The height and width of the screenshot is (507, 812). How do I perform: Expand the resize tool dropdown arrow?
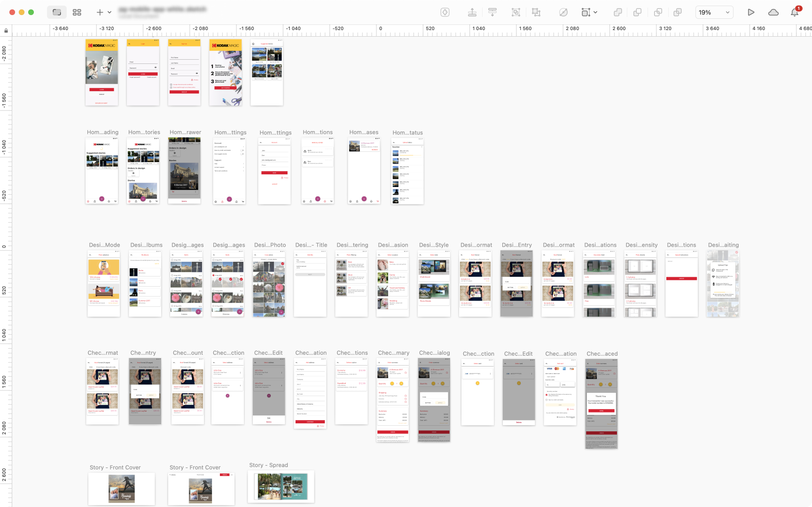595,12
